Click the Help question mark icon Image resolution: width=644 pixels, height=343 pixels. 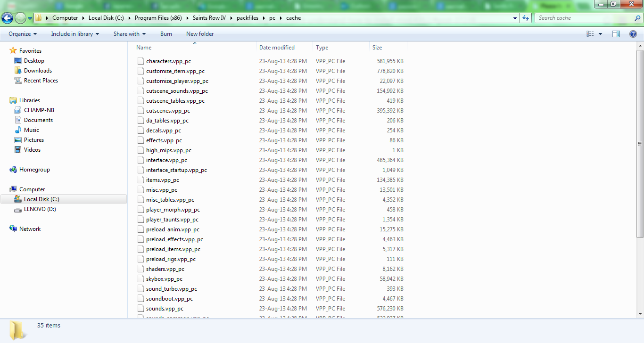pyautogui.click(x=633, y=34)
